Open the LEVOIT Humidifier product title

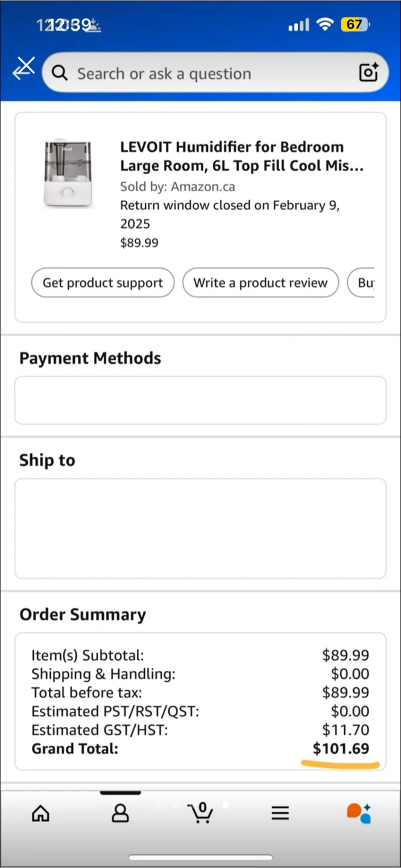click(x=241, y=156)
